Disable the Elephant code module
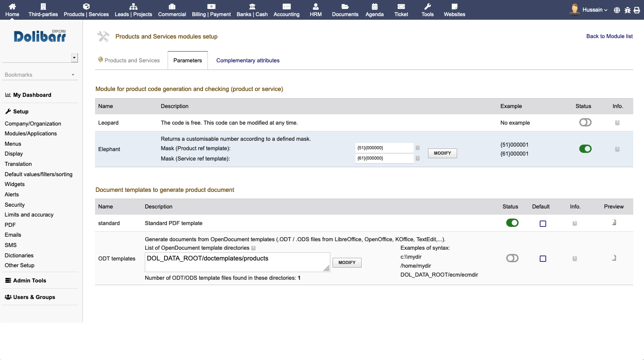644x360 pixels. [x=585, y=149]
